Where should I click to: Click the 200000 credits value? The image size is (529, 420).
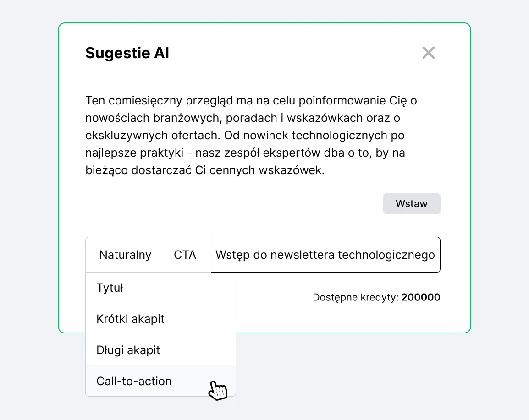pos(421,298)
